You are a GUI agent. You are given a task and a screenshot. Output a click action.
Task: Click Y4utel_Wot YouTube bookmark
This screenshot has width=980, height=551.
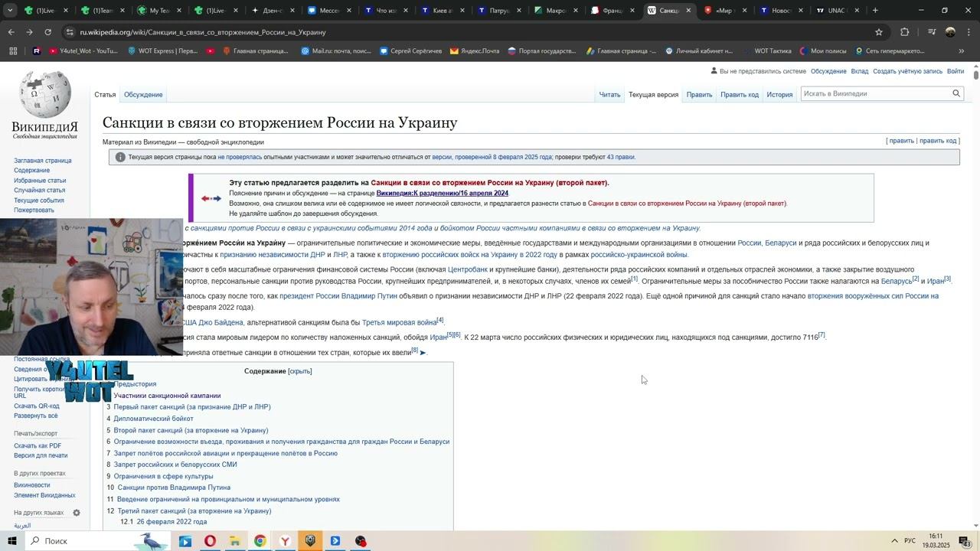[83, 51]
